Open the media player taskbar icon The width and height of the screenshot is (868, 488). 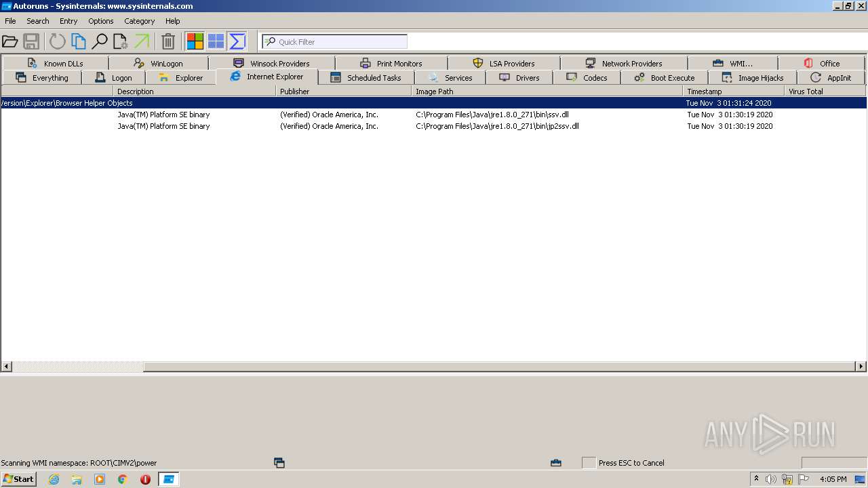pyautogui.click(x=100, y=479)
